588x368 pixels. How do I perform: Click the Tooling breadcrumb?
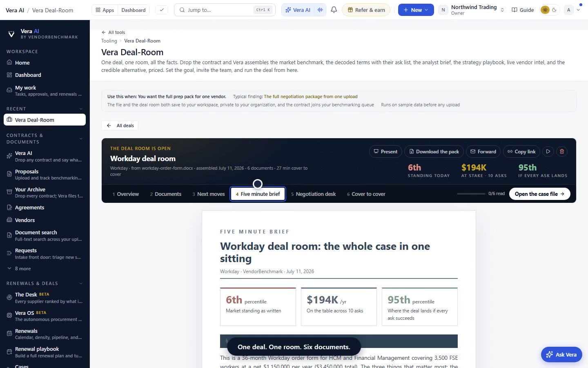(109, 41)
